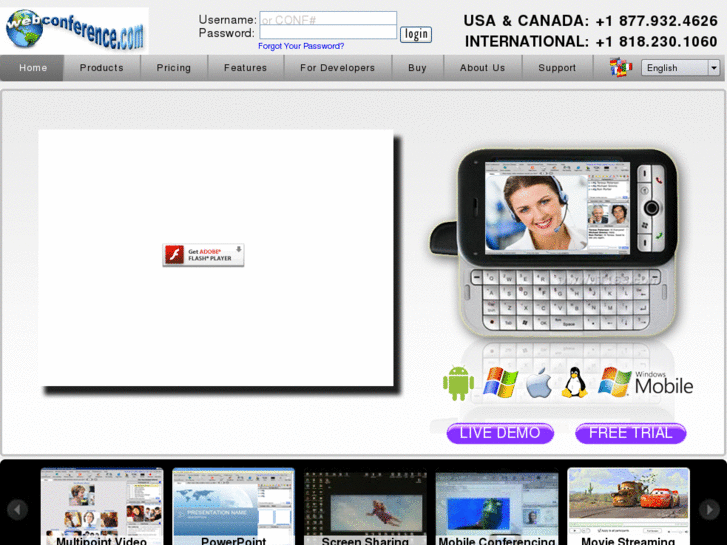This screenshot has width=727, height=545.
Task: Click the Linux Tux penguin icon
Action: (x=574, y=383)
